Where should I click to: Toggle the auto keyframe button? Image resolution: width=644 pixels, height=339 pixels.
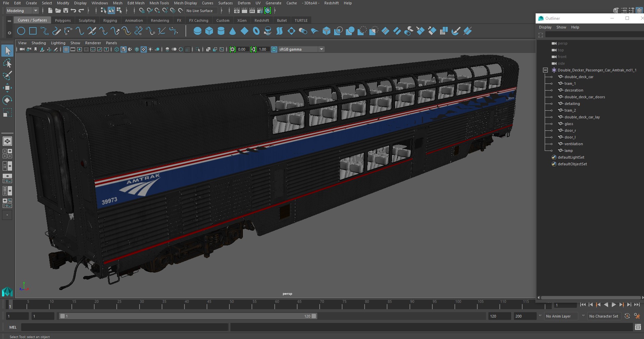tap(627, 316)
